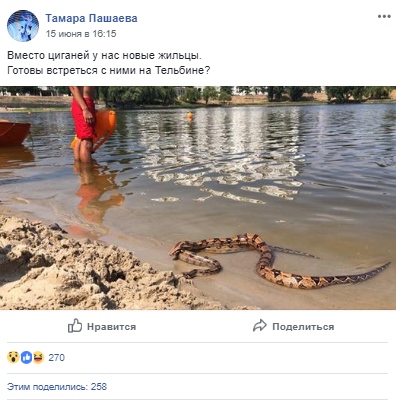Click the orange boat at the photo edge
Image resolution: width=396 pixels, height=402 pixels.
click(x=14, y=133)
